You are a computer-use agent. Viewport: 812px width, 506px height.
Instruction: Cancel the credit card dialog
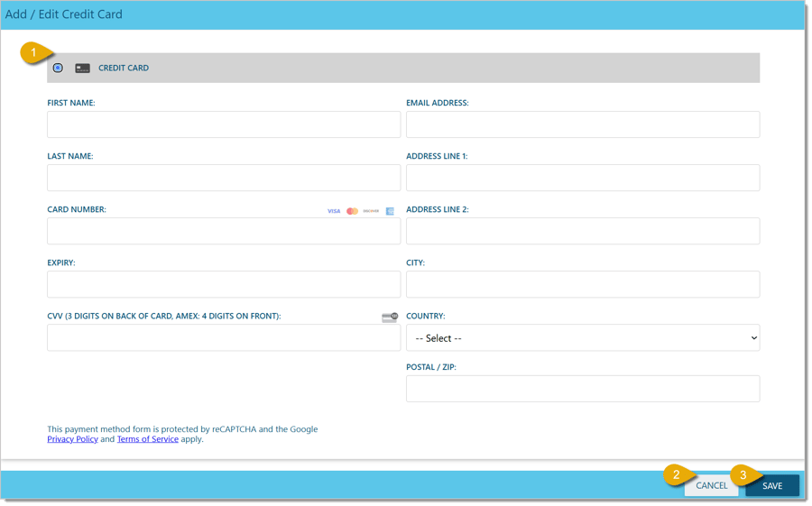pos(712,486)
